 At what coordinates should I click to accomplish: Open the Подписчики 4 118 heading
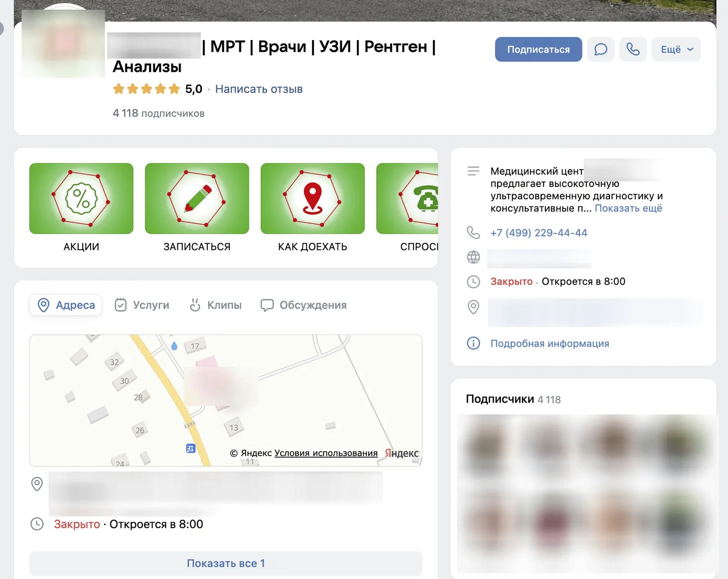click(x=513, y=399)
